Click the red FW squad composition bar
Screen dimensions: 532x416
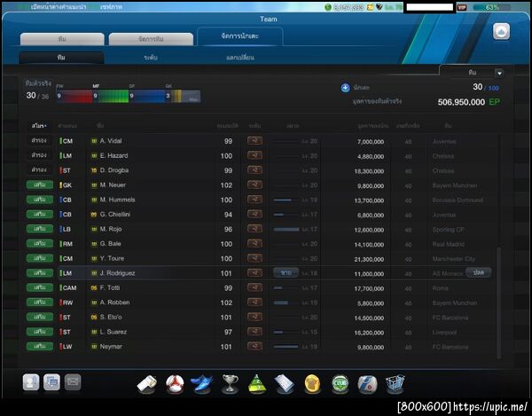(74, 96)
